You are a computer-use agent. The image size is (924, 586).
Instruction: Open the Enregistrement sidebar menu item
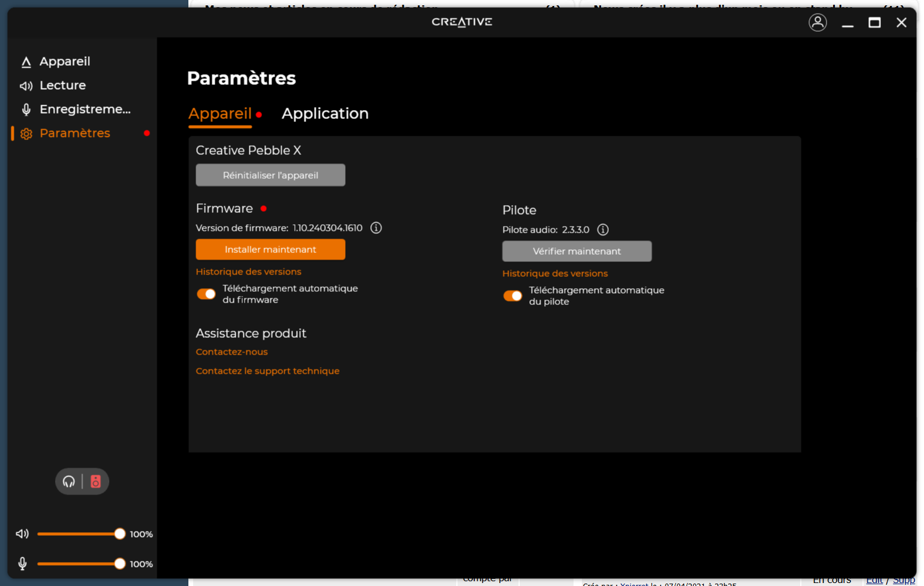point(85,109)
